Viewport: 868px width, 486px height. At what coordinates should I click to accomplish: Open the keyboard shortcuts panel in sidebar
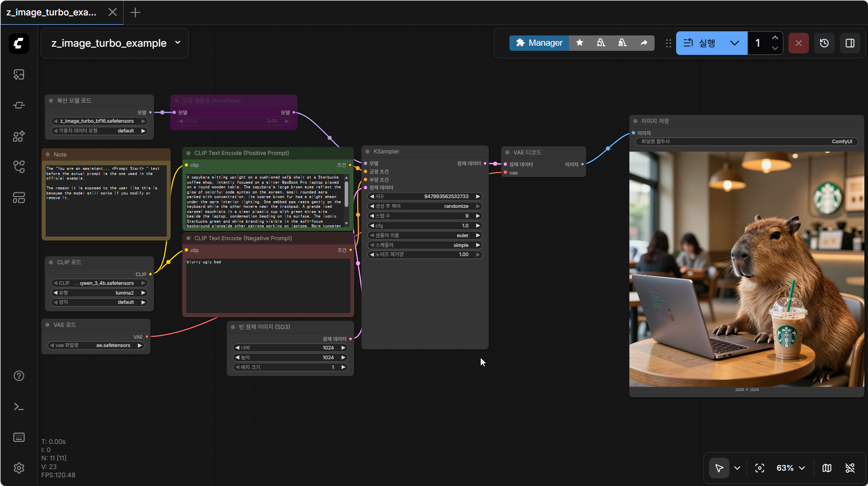tap(19, 437)
